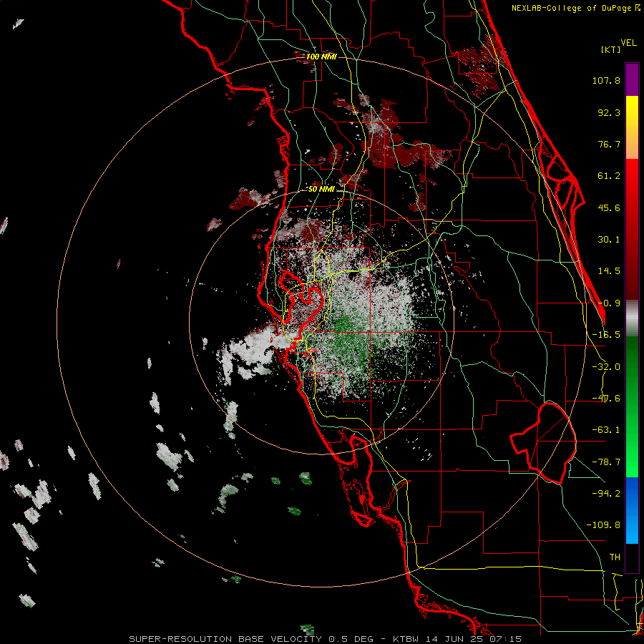Viewport: 644px width, 644px height.
Task: Pick the gray segment of the color bar
Action: click(632, 318)
